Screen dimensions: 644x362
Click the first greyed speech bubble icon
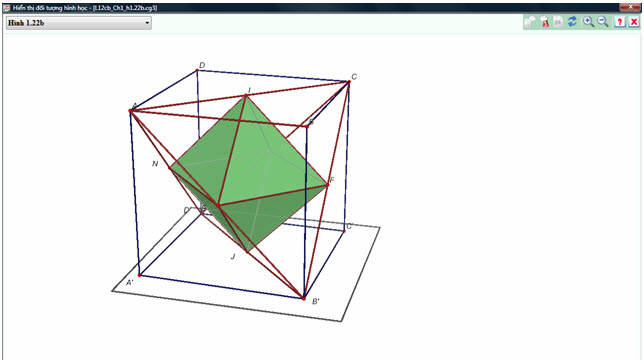(x=530, y=22)
